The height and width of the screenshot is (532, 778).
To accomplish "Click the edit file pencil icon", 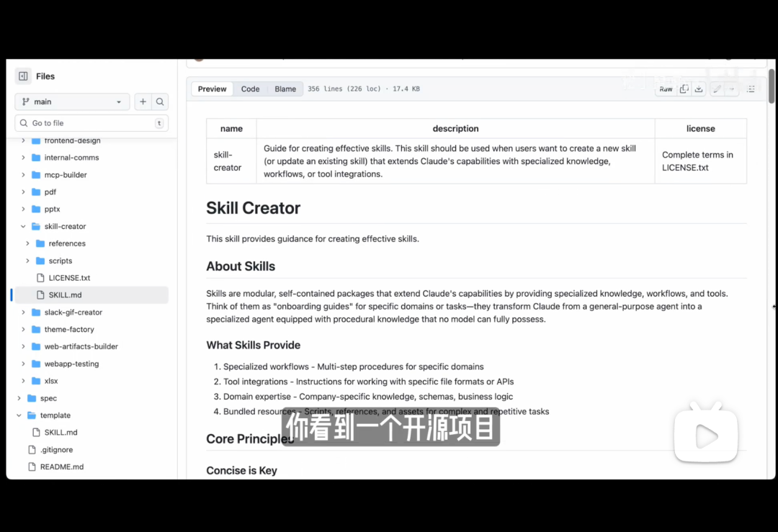I will 717,89.
